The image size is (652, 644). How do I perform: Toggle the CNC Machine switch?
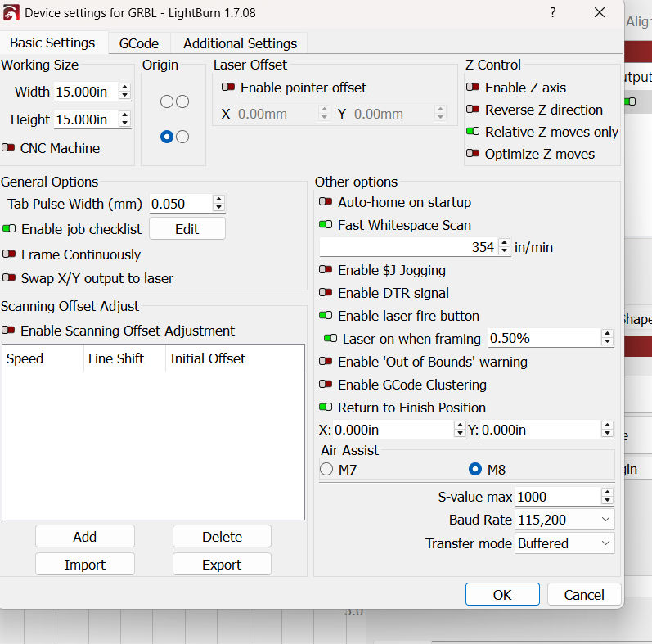[8, 147]
